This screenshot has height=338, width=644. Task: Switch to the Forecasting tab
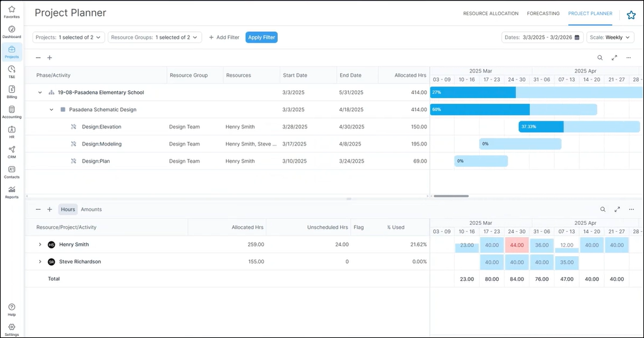(543, 13)
